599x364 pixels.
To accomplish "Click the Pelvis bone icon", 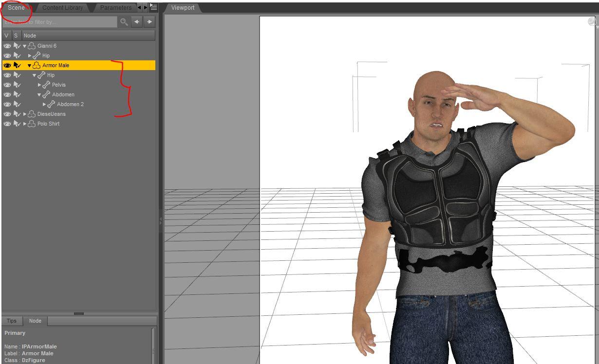I will [46, 85].
